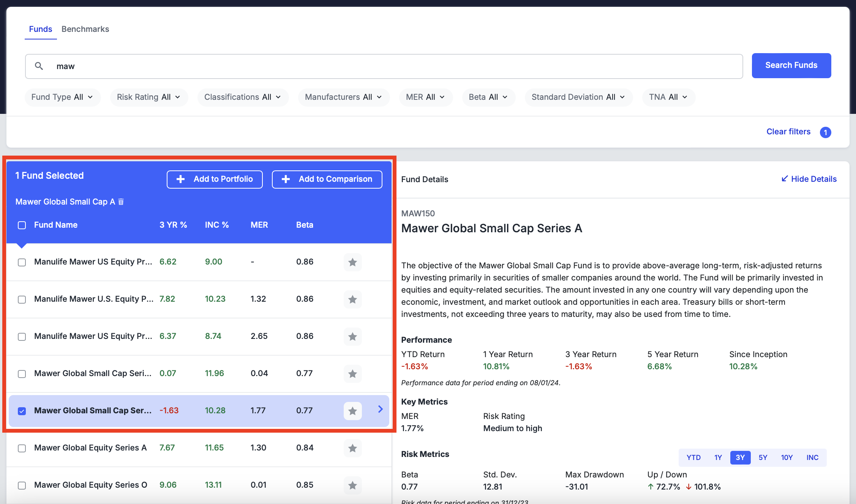
Task: Favorite Mawer Global Equity Series O
Action: click(352, 485)
